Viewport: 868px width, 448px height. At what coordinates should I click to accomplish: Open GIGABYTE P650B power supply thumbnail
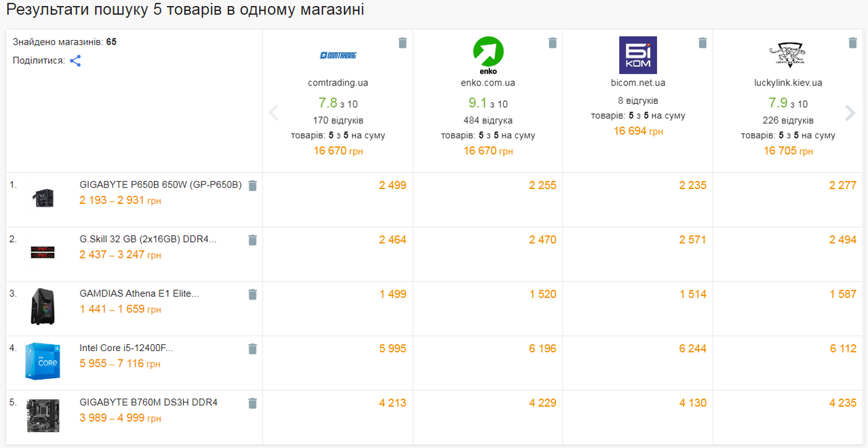[43, 198]
